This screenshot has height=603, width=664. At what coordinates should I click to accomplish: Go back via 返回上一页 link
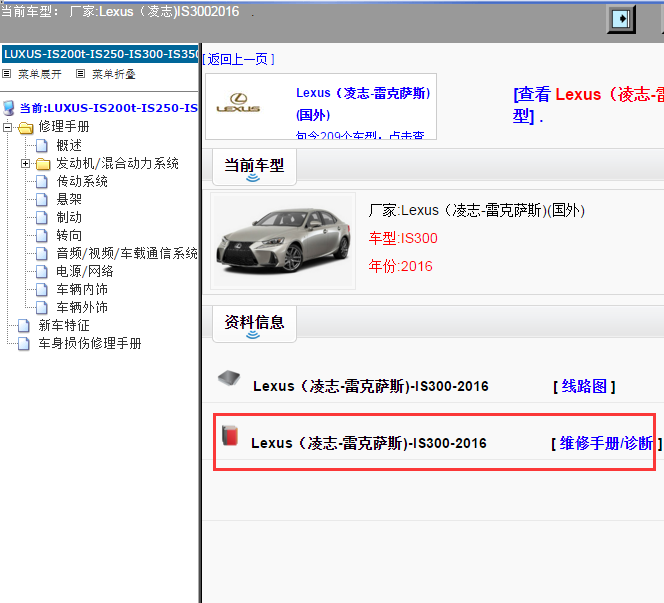[x=239, y=59]
